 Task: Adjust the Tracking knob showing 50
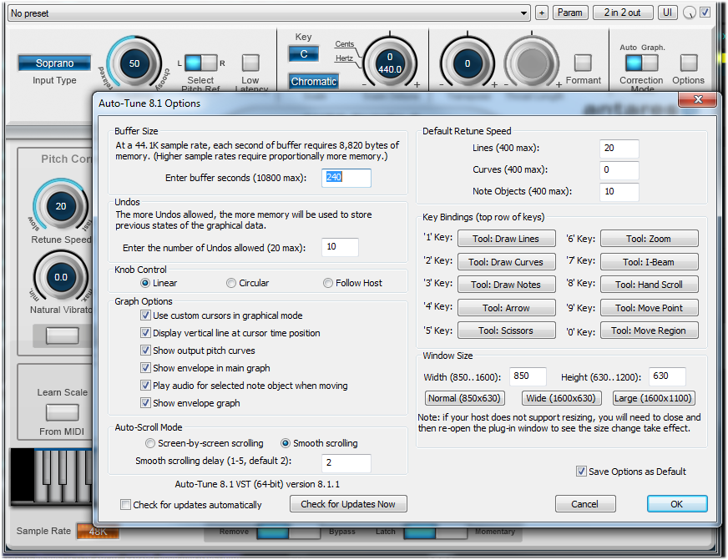pyautogui.click(x=134, y=63)
